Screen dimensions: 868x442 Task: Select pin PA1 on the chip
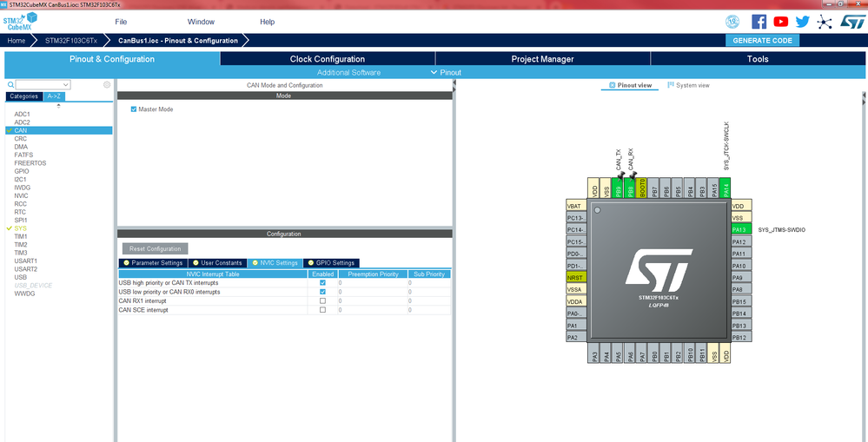point(576,326)
